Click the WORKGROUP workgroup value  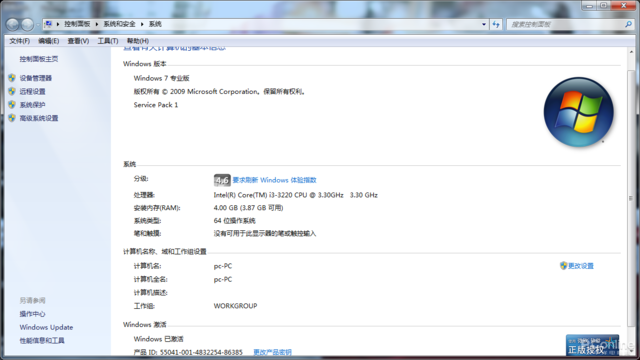236,306
